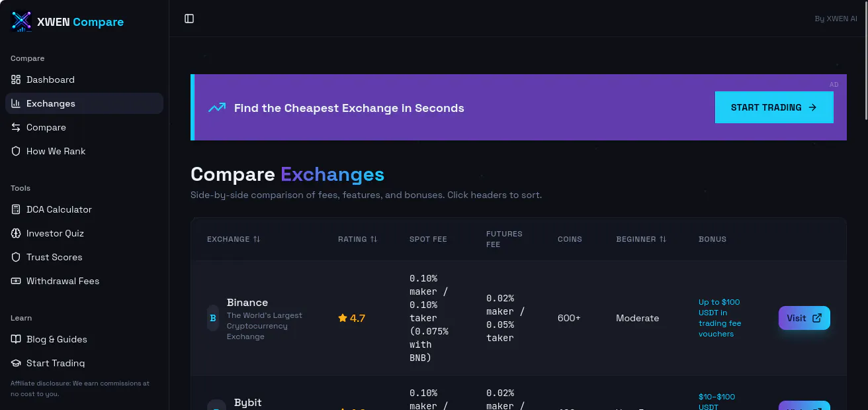Click the Compare Exchanges heading
Image resolution: width=868 pixels, height=410 pixels.
pos(287,174)
